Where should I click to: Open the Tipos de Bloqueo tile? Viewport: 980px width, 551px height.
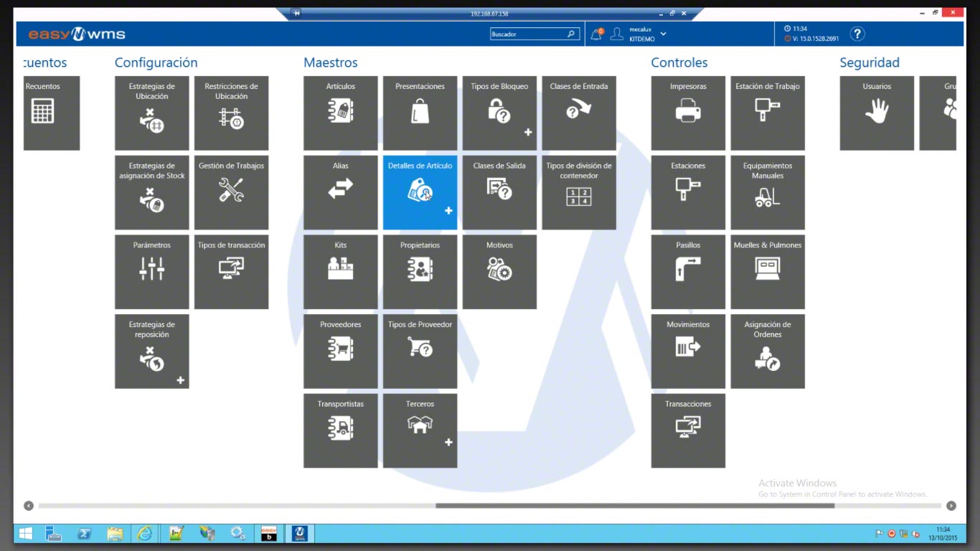499,113
